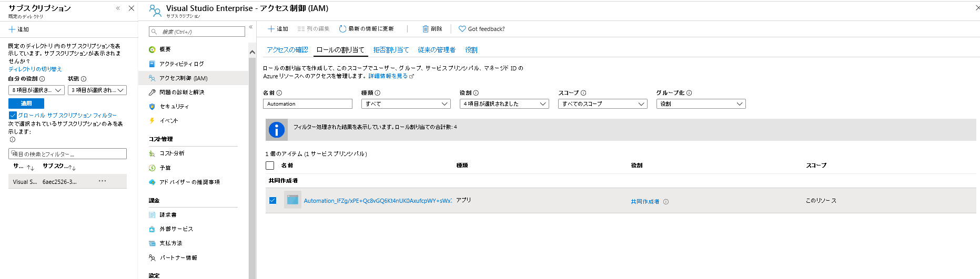The height and width of the screenshot is (279, 980).
Task: Select アクセス制御 (IAM) menu entry
Action: (193, 78)
